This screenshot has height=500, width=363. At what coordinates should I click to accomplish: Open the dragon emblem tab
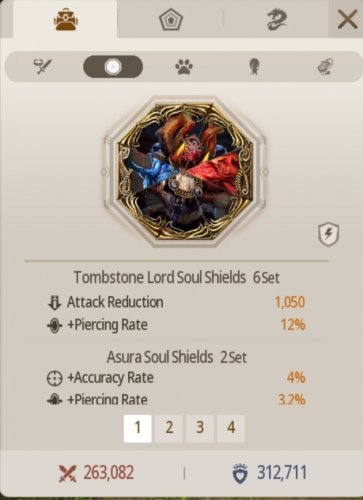(x=277, y=20)
